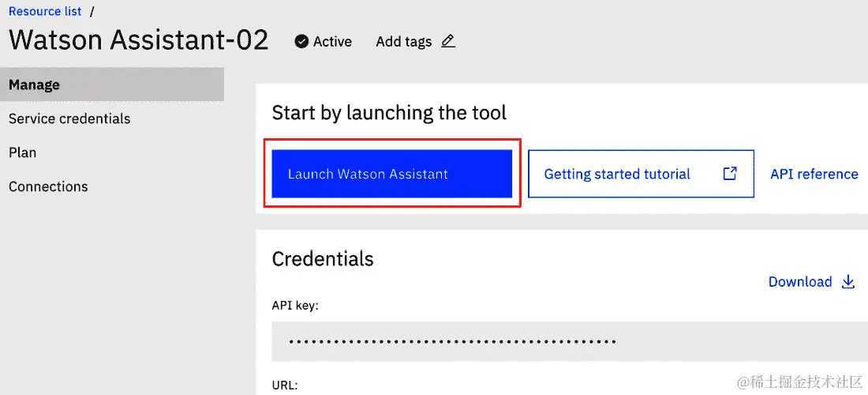Click the 'URL:' label

pyautogui.click(x=285, y=385)
